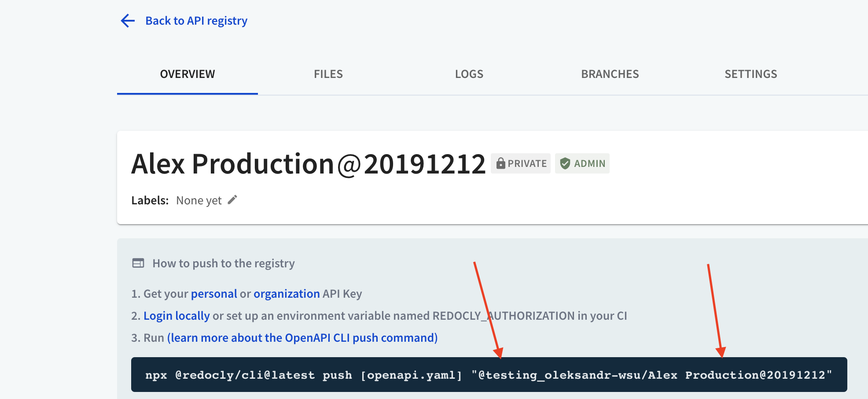Screen dimensions: 868x399
Task: Switch to the FILES tab
Action: pos(328,74)
